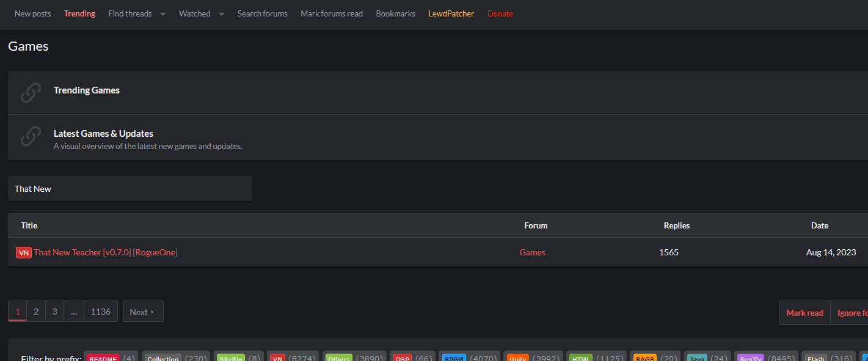Open the Trending Games title link

click(x=87, y=90)
